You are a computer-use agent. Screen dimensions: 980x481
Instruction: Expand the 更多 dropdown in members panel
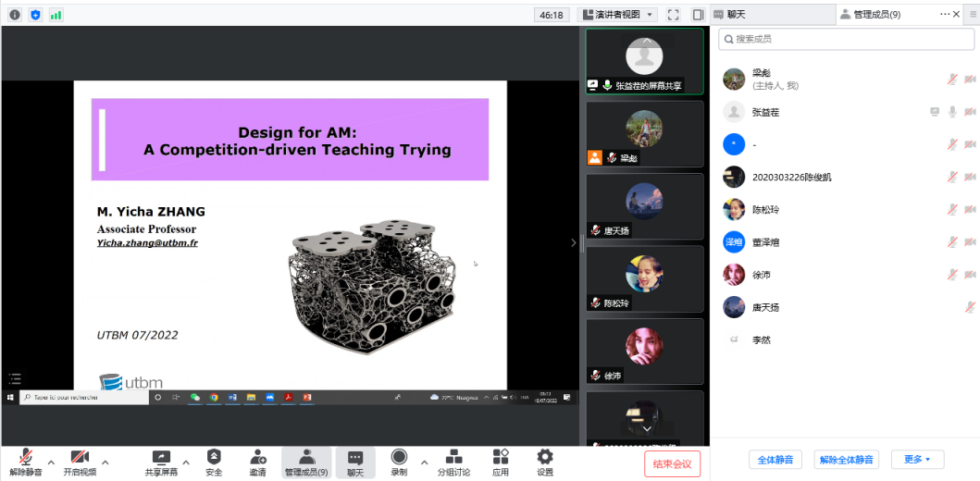(917, 460)
